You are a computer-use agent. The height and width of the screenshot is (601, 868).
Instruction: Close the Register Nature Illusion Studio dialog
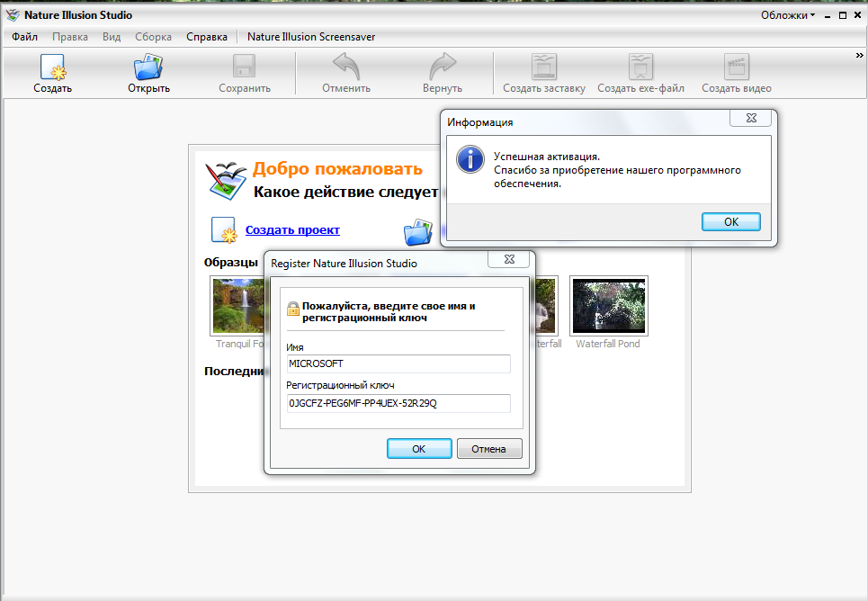click(x=509, y=259)
